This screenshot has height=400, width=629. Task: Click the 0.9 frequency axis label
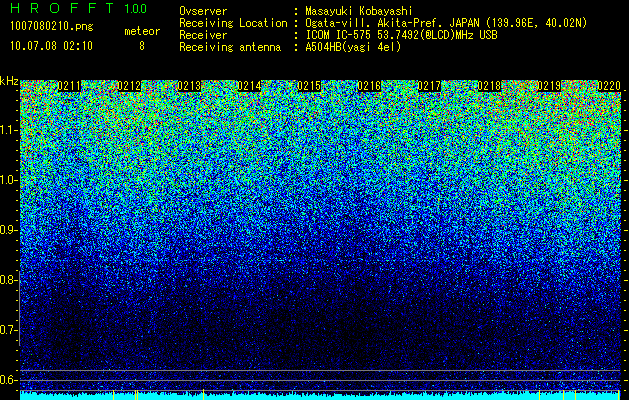click(x=9, y=230)
